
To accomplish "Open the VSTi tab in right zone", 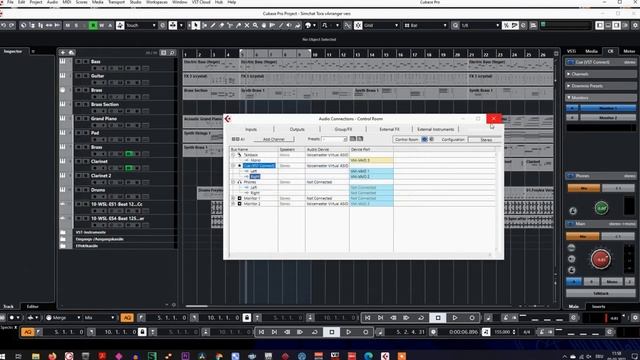I will pyautogui.click(x=571, y=51).
